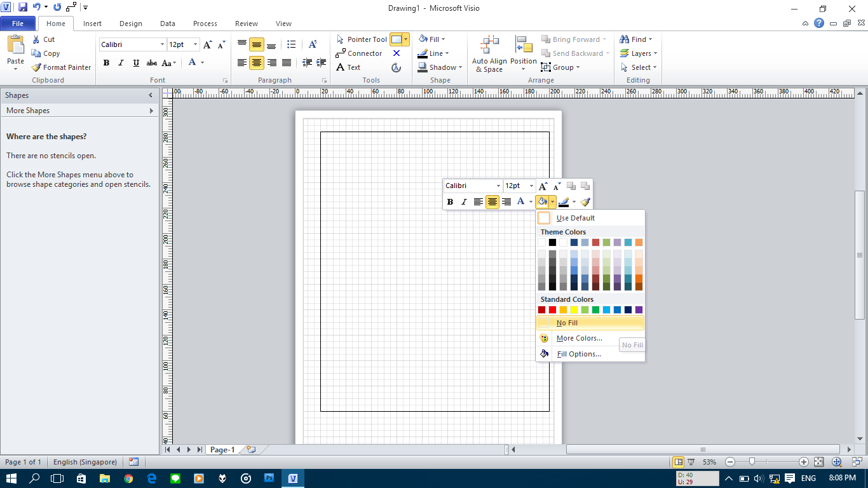Click the mini toolbar Format Painter brush

click(x=585, y=202)
